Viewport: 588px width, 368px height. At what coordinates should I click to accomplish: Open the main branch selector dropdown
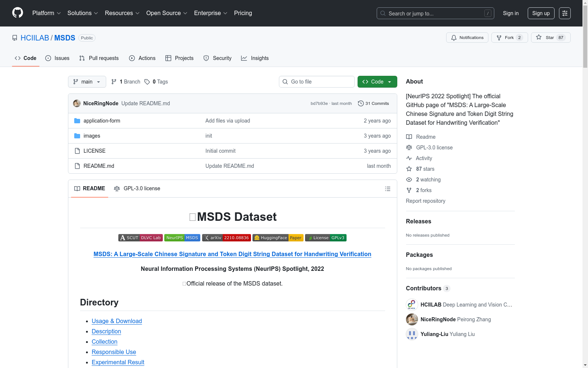pyautogui.click(x=87, y=82)
